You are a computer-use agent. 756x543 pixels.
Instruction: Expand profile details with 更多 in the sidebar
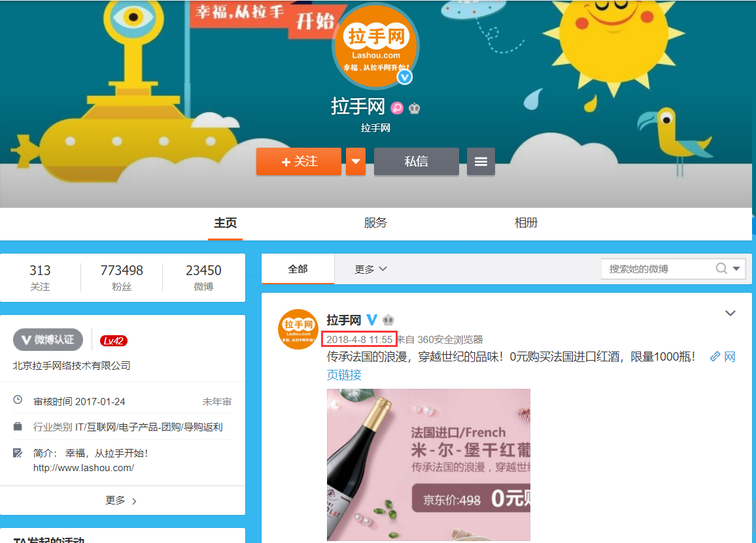coord(121,501)
